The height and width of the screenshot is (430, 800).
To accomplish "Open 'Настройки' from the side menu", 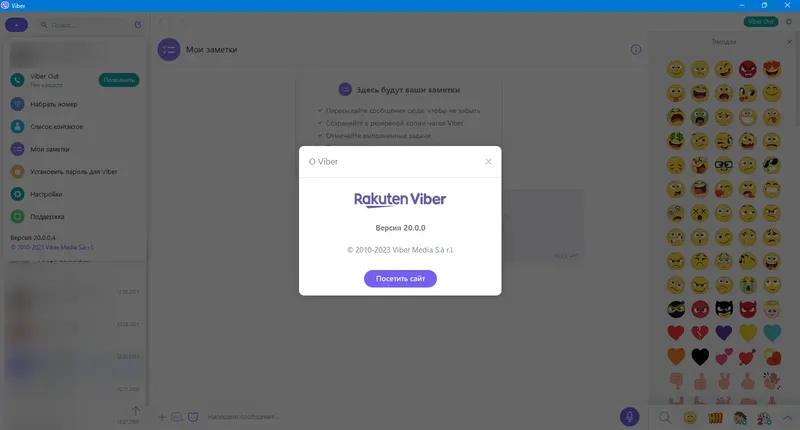I will point(46,194).
